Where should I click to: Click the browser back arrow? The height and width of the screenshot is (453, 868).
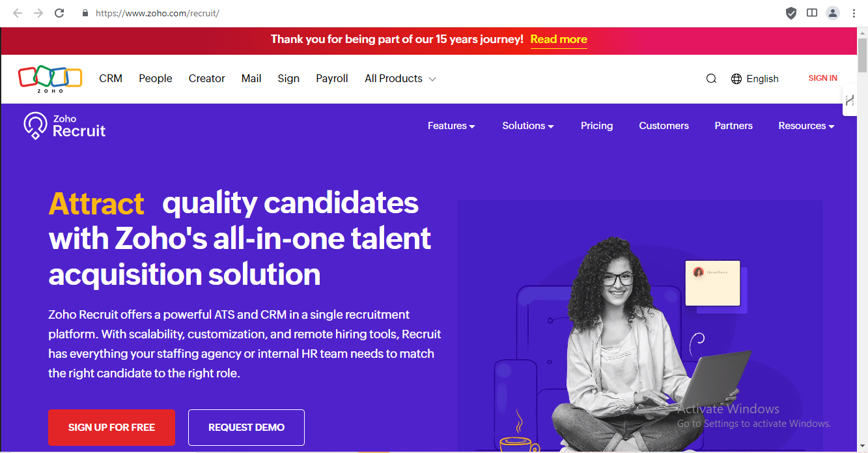point(18,13)
